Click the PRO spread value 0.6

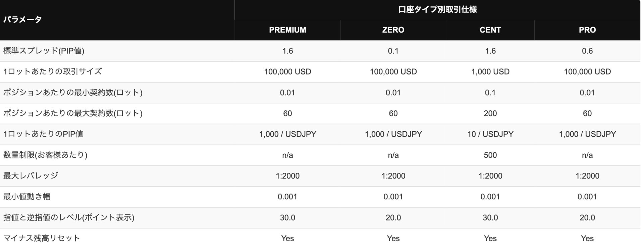[x=587, y=51]
